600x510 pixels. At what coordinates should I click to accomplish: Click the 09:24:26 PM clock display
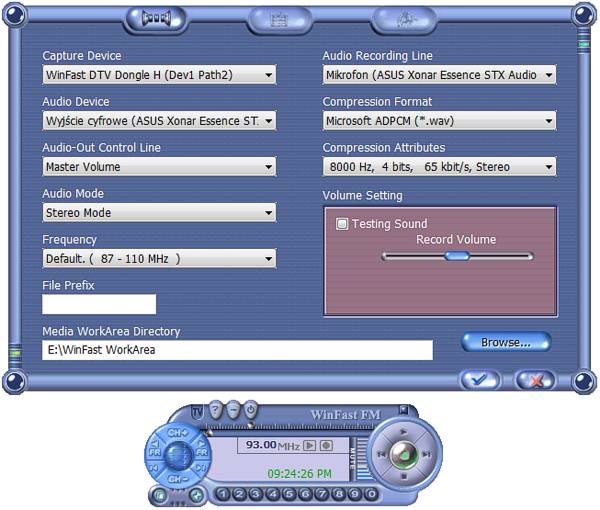click(x=299, y=474)
